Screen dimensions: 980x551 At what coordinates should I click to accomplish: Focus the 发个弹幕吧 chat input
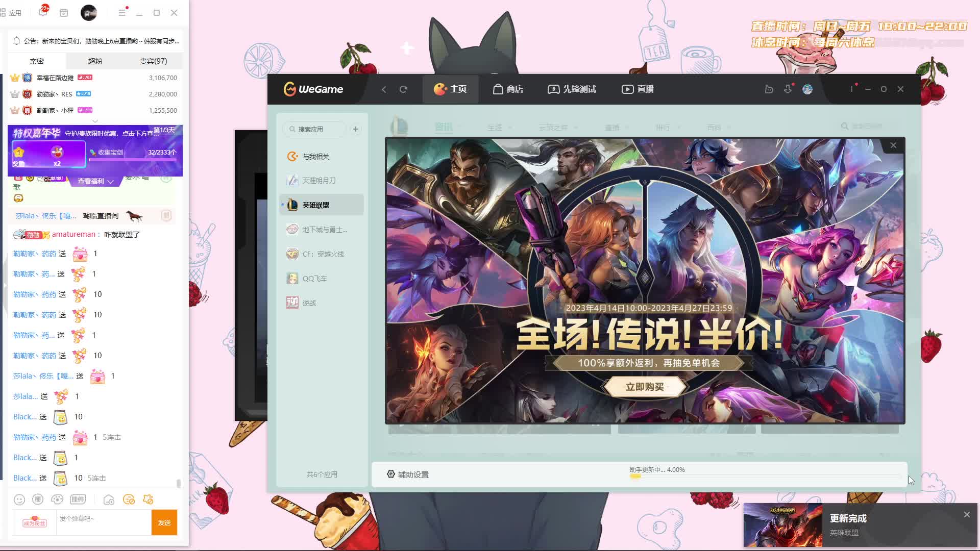pos(103,522)
